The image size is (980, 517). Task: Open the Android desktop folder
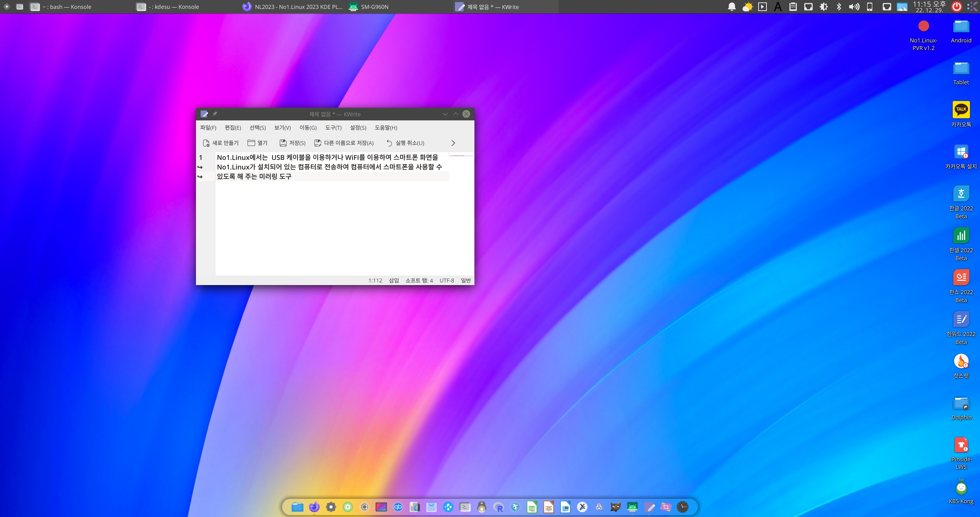click(961, 31)
